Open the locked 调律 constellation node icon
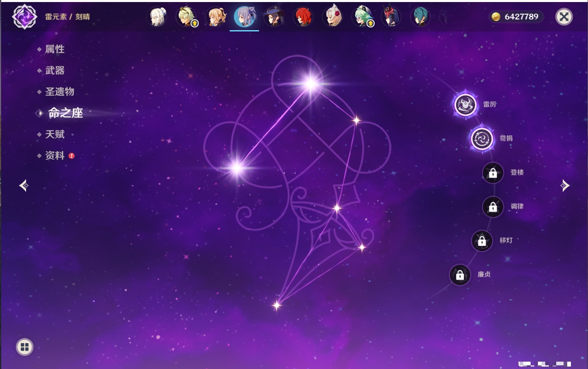588x369 pixels. point(493,207)
